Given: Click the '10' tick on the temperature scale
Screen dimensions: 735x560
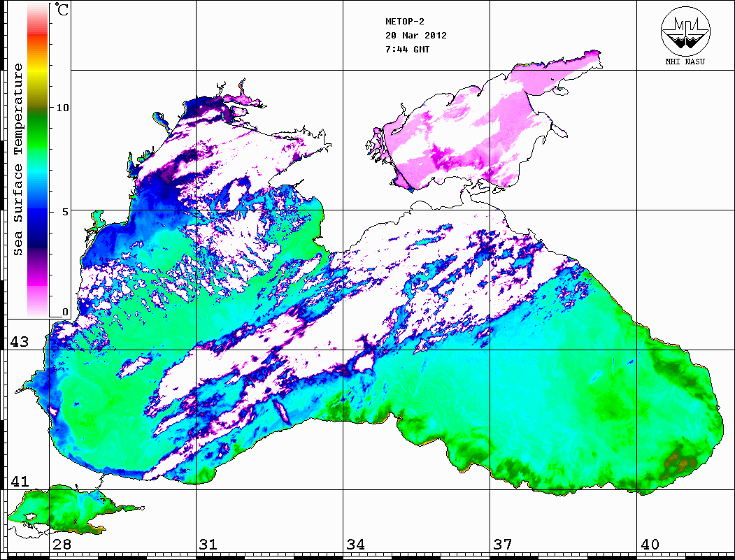Looking at the screenshot, I should tap(62, 108).
